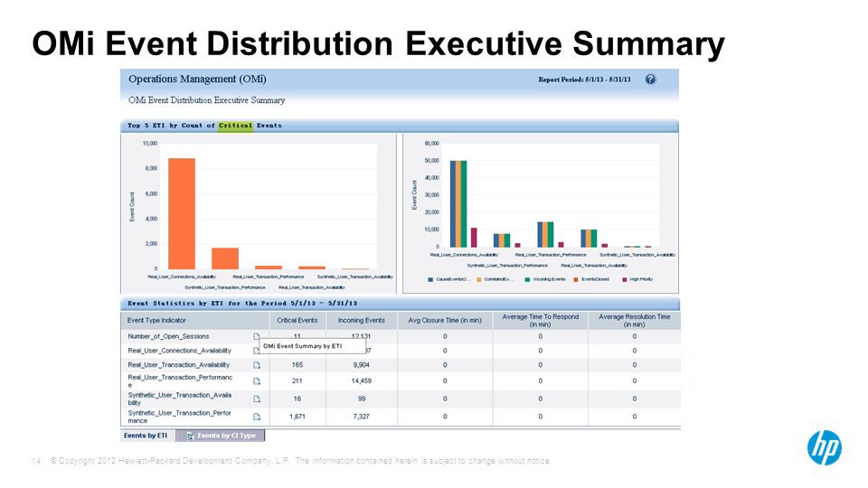
Task: Switch to the Events by ETI tab
Action: click(147, 436)
